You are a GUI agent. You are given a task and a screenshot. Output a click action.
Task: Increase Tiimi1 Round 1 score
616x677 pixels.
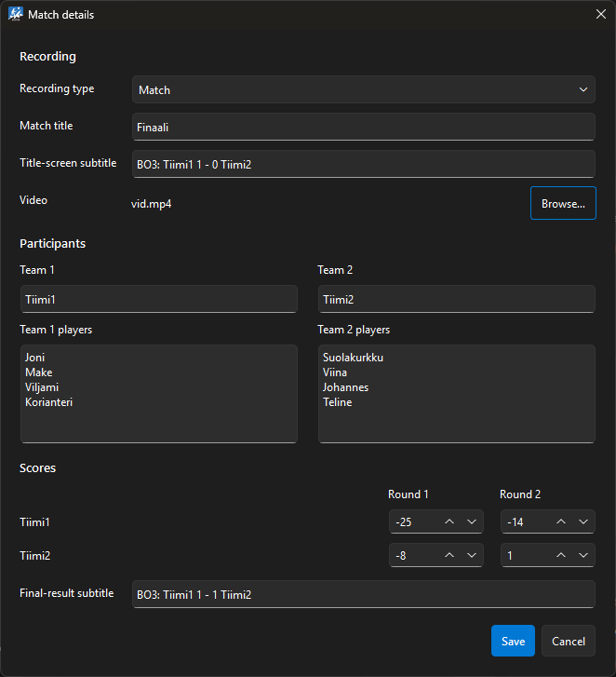click(449, 521)
